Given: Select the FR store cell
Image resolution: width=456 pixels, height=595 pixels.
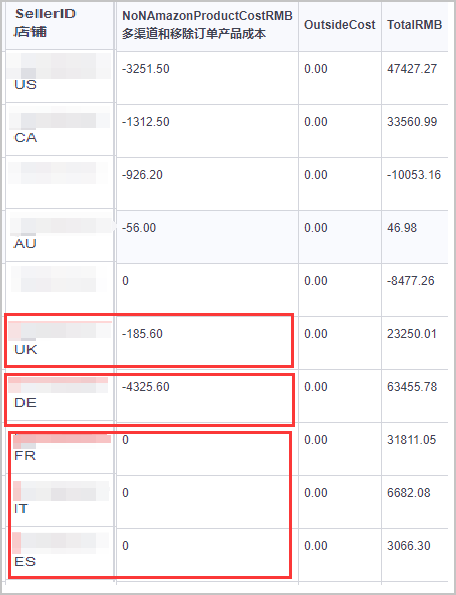Looking at the screenshot, I should click(x=59, y=448).
